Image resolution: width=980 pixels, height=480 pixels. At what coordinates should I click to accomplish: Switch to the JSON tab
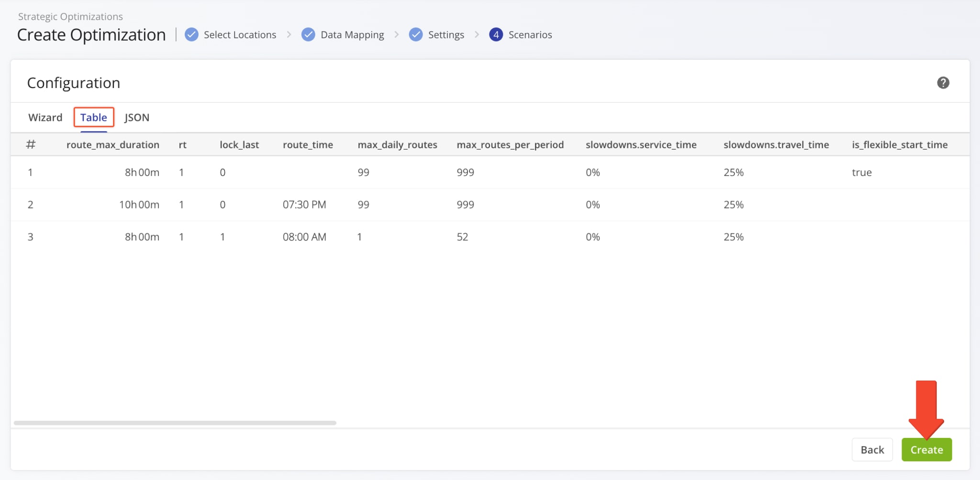click(136, 117)
